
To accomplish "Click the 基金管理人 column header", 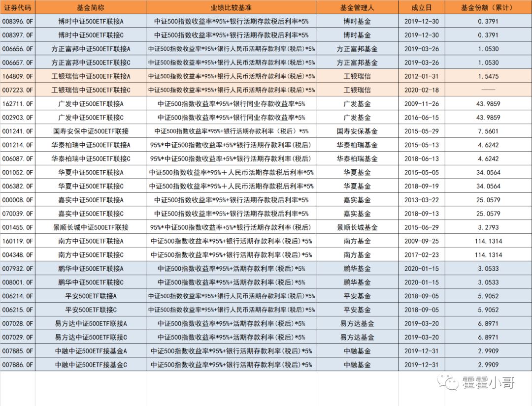I will 356,7.
